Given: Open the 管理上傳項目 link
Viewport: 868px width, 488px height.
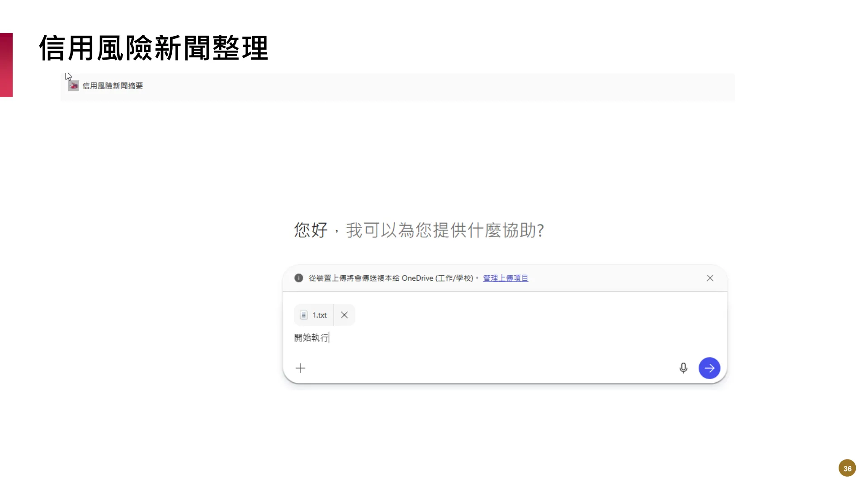Looking at the screenshot, I should coord(505,278).
